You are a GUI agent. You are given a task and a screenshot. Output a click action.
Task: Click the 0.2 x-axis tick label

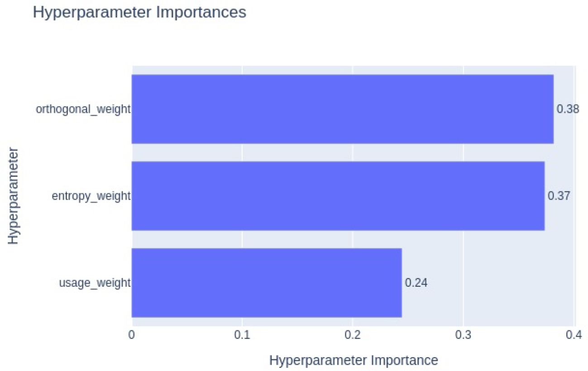[353, 336]
